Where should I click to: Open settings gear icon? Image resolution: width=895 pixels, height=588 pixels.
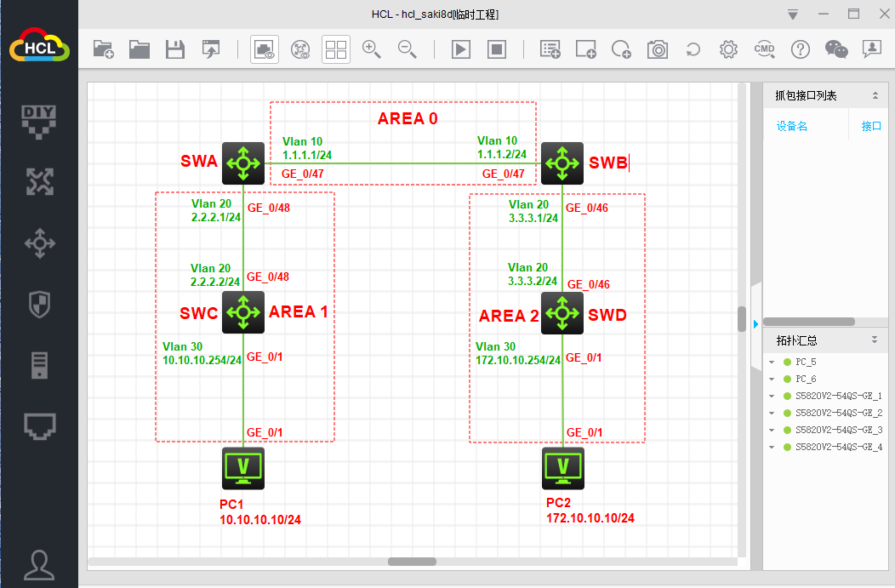[x=728, y=49]
